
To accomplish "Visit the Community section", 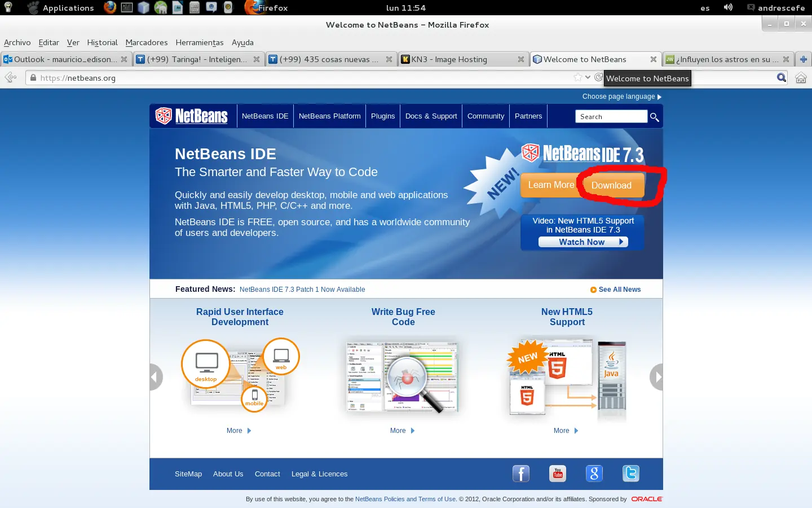I will click(x=486, y=116).
